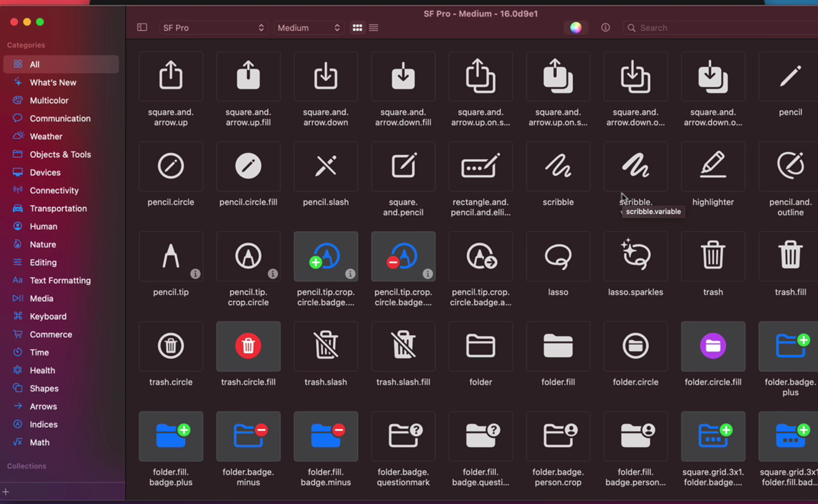The image size is (818, 504).
Task: Add a new collection with plus button
Action: point(6,492)
